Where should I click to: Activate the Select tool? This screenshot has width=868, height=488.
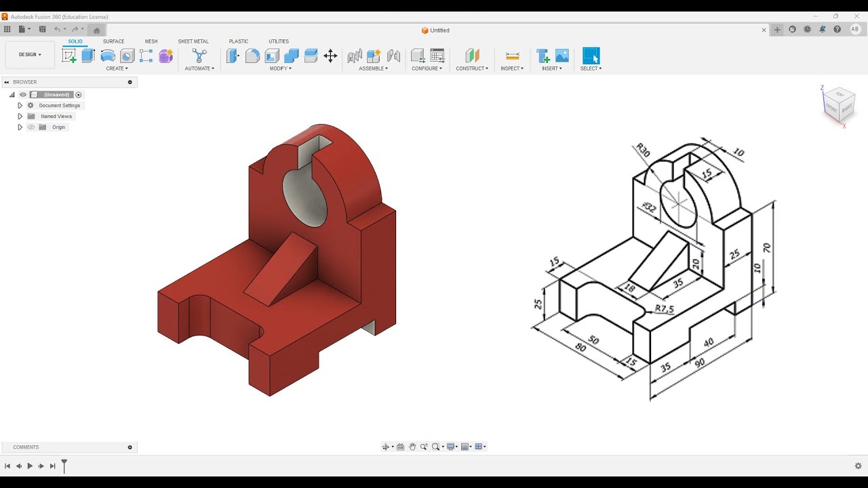click(591, 56)
